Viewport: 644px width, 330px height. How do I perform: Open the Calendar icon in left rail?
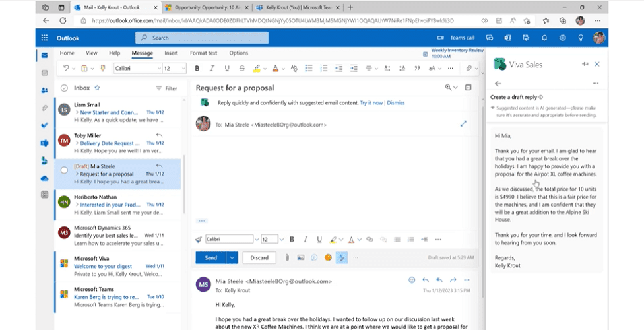[x=44, y=73]
